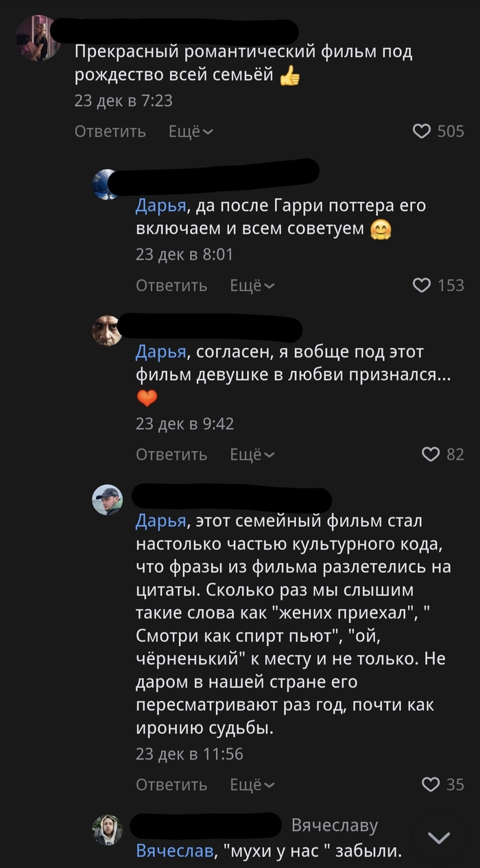This screenshot has width=480, height=868.
Task: Open the Вячеслав mention in the bottom reply
Action: click(x=174, y=852)
